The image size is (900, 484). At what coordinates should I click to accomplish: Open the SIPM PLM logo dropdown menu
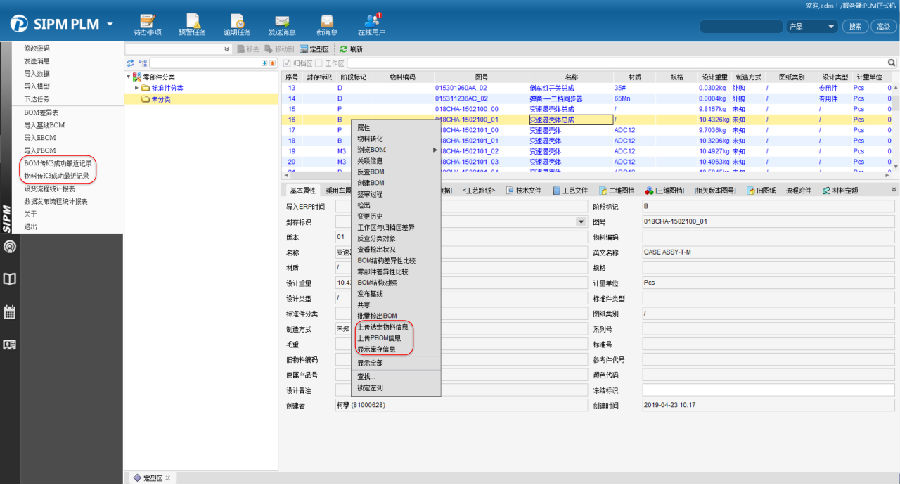(x=109, y=23)
